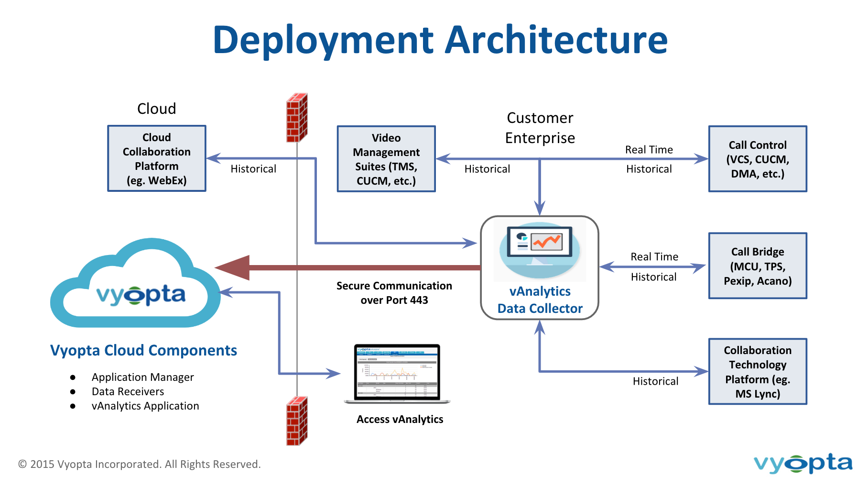Click 'Historical' label next to Video Management Suites
Image resolution: width=868 pixels, height=488 pixels.
[487, 169]
